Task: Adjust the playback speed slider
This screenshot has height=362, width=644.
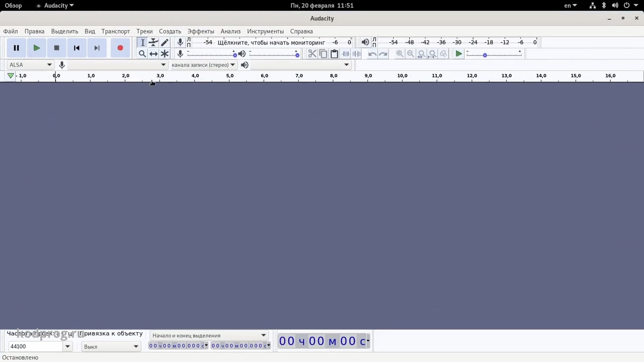Action: [494, 54]
